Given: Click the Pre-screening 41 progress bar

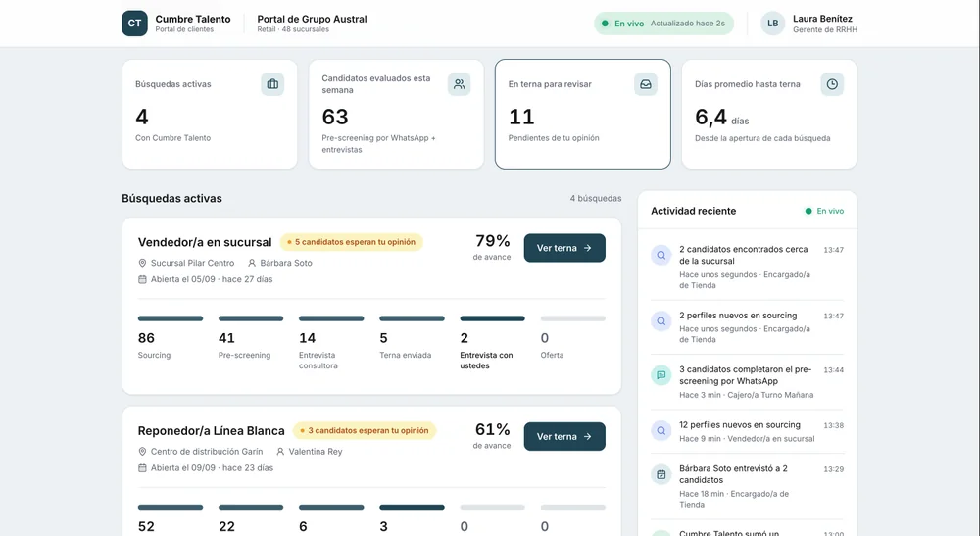Looking at the screenshot, I should pos(251,318).
